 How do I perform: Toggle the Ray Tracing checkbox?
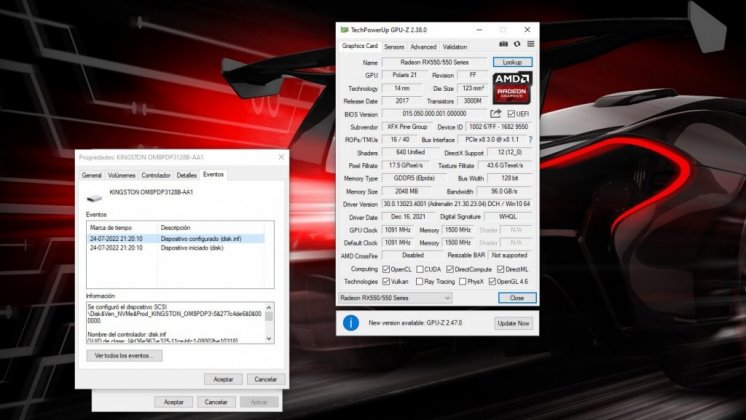click(420, 282)
